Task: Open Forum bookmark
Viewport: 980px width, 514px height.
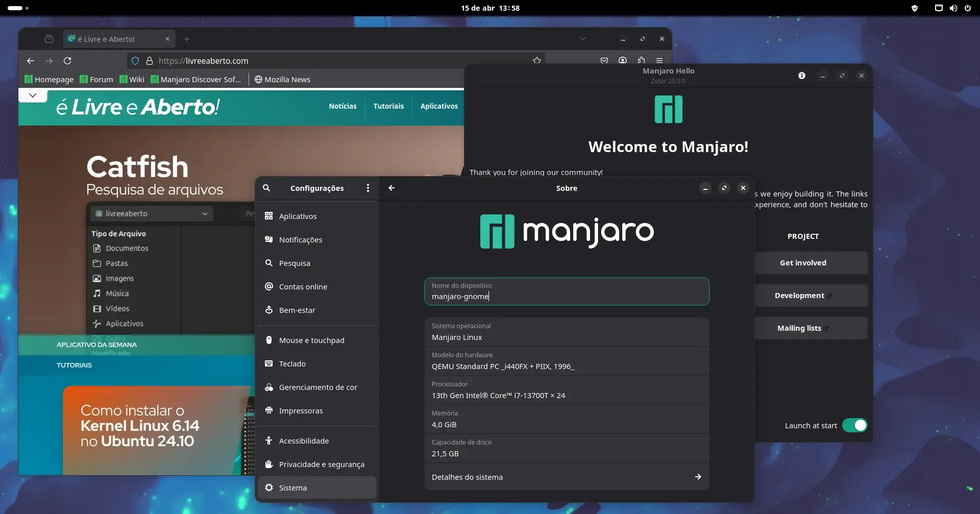Action: 96,79
